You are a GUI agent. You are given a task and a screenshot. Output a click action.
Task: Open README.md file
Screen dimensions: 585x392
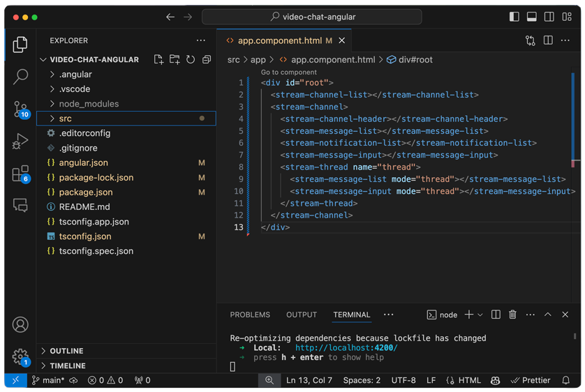point(126,206)
